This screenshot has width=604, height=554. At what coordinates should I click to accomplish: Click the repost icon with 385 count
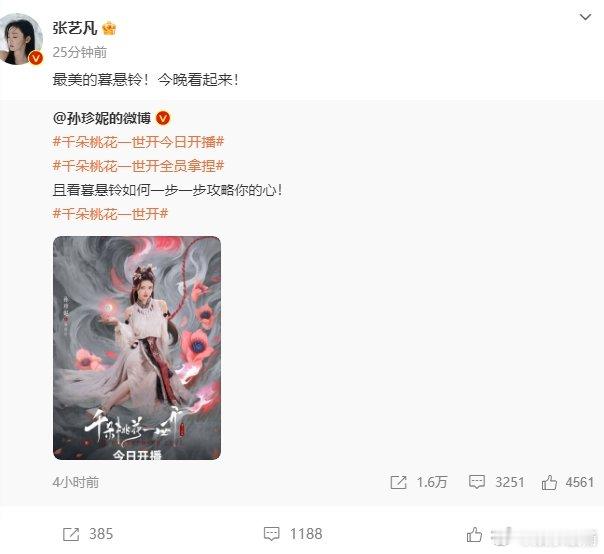(71, 534)
